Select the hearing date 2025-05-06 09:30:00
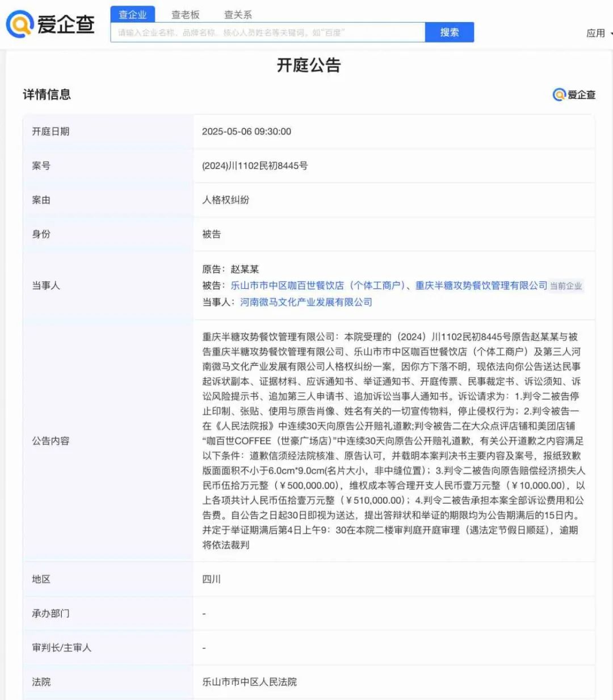The width and height of the screenshot is (613, 700). 247,131
